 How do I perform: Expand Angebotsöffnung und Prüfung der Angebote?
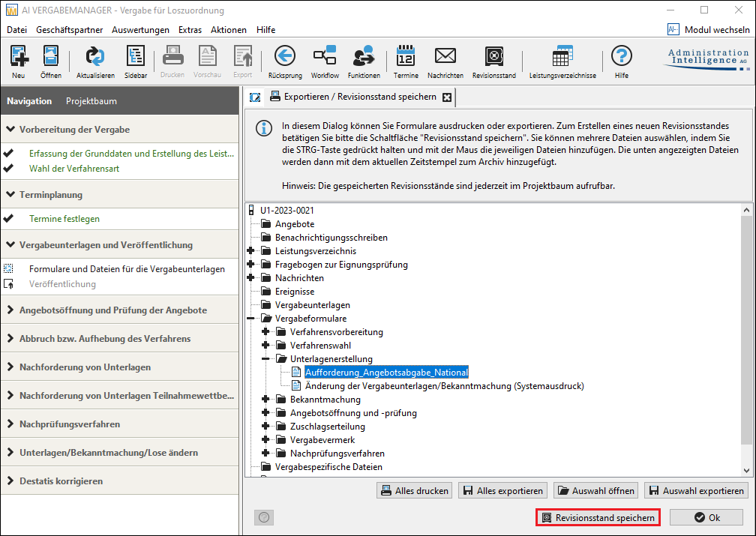10,310
